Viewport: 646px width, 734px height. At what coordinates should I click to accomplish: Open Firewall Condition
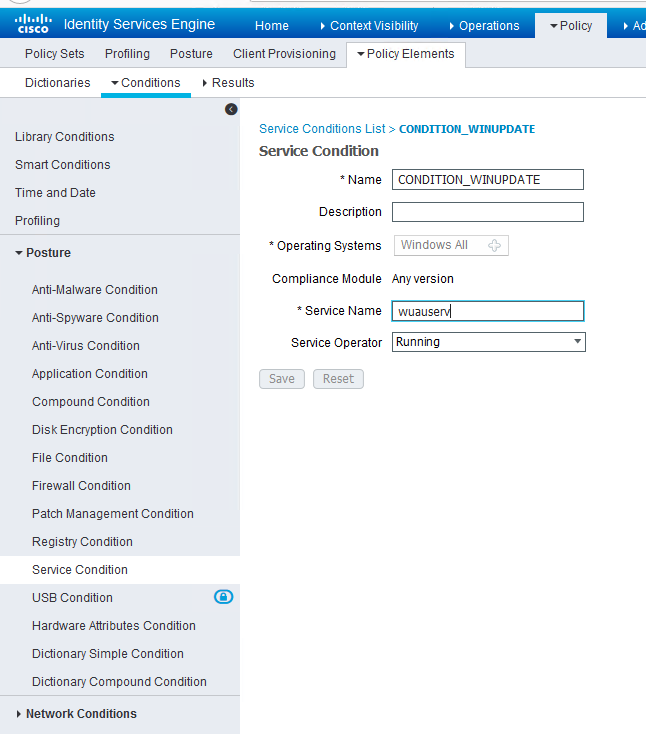click(81, 486)
